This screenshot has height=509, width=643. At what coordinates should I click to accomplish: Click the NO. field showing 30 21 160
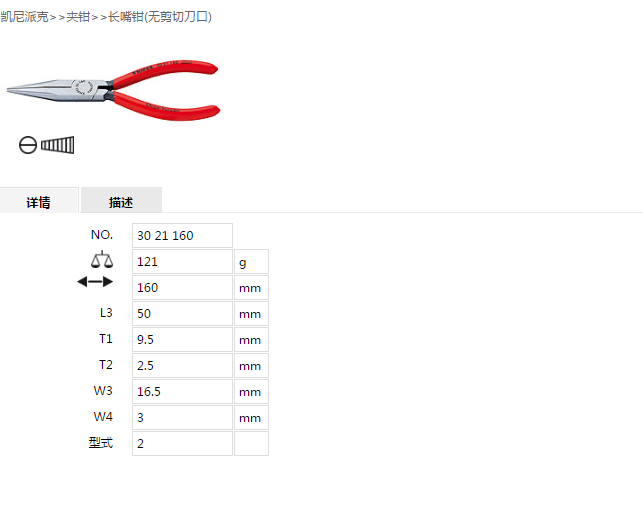[182, 235]
